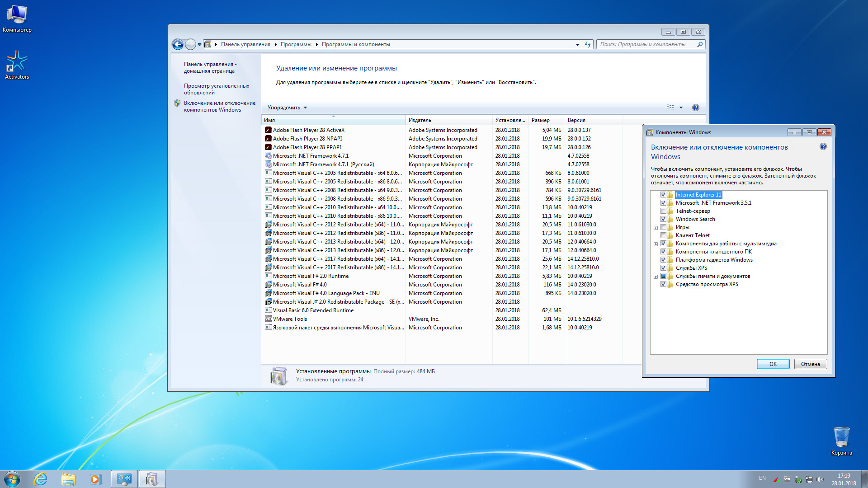Viewport: 868px width, 488px height.
Task: Click the program search input field
Action: (x=646, y=44)
